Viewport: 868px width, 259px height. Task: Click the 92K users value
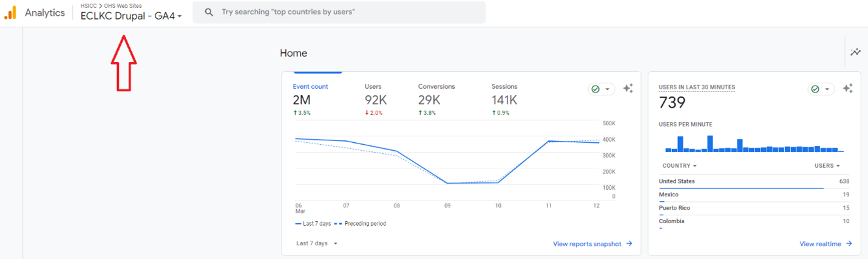[x=376, y=100]
